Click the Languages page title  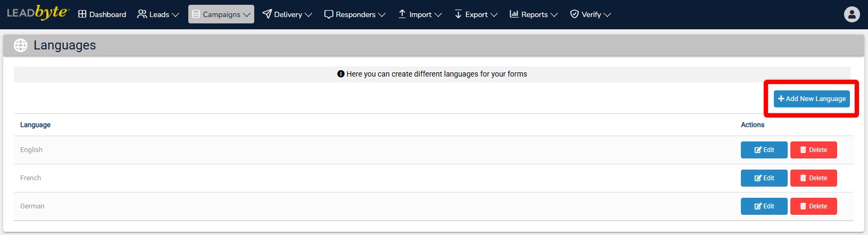coord(65,46)
